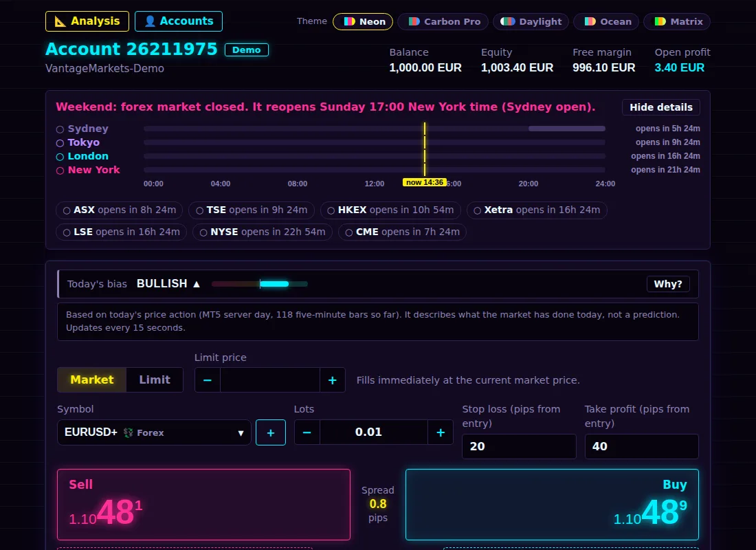Switch to the Daylight theme

[x=531, y=22]
